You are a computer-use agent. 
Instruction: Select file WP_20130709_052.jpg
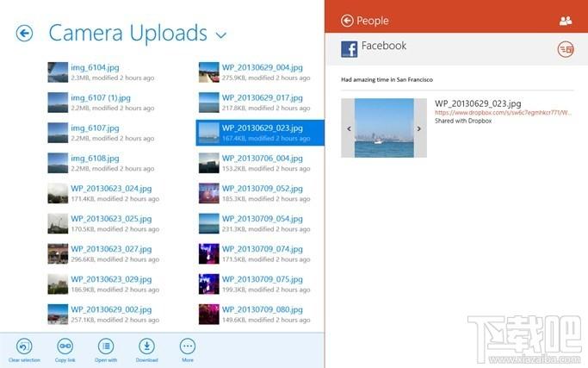pyautogui.click(x=255, y=193)
